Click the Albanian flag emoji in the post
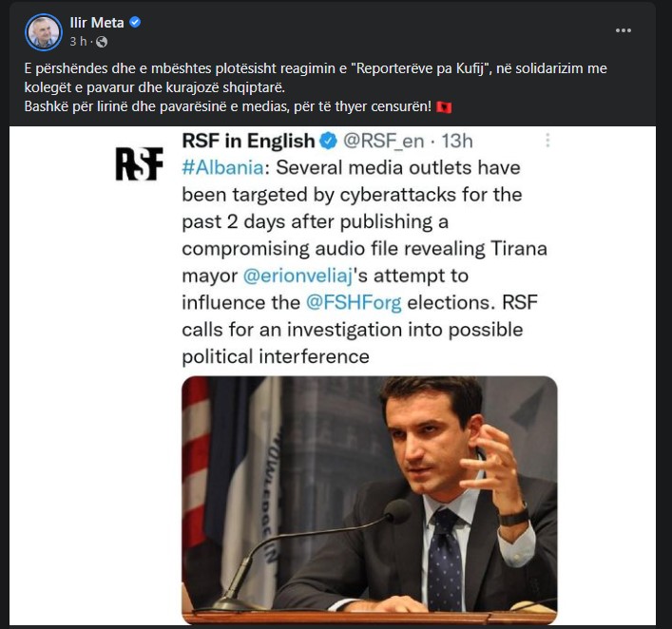 click(x=443, y=107)
